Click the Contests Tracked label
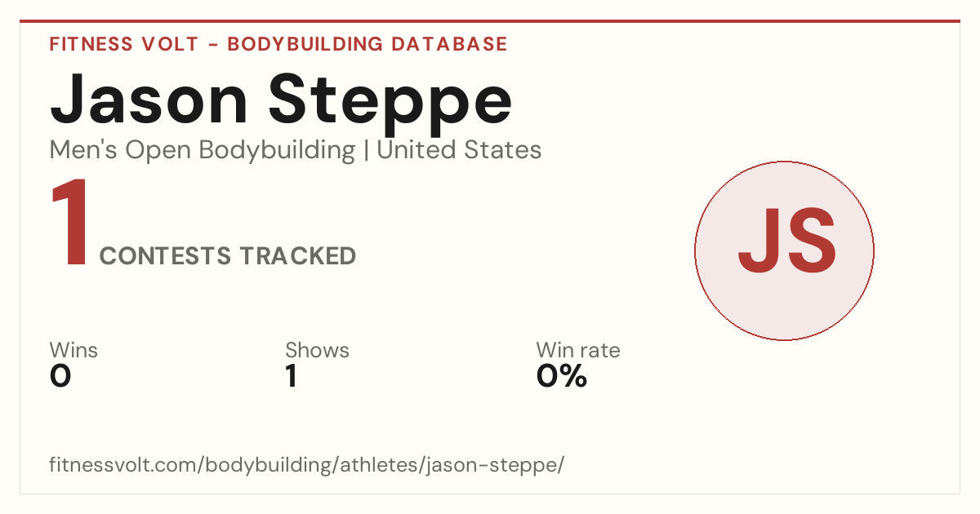Image resolution: width=980 pixels, height=514 pixels. click(228, 256)
